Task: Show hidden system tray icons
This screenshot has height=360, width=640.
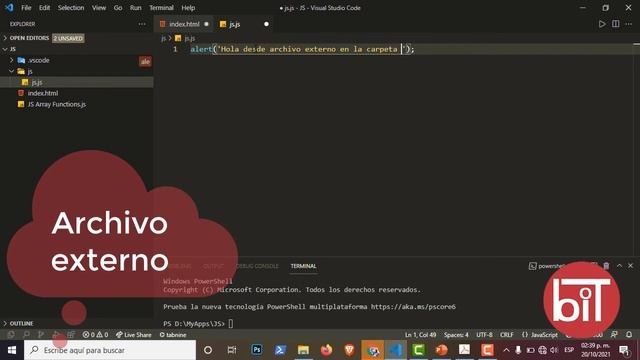Action: click(x=506, y=350)
